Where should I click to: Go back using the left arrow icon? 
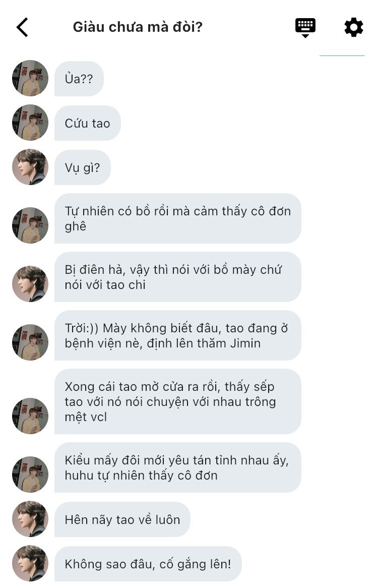click(x=22, y=27)
